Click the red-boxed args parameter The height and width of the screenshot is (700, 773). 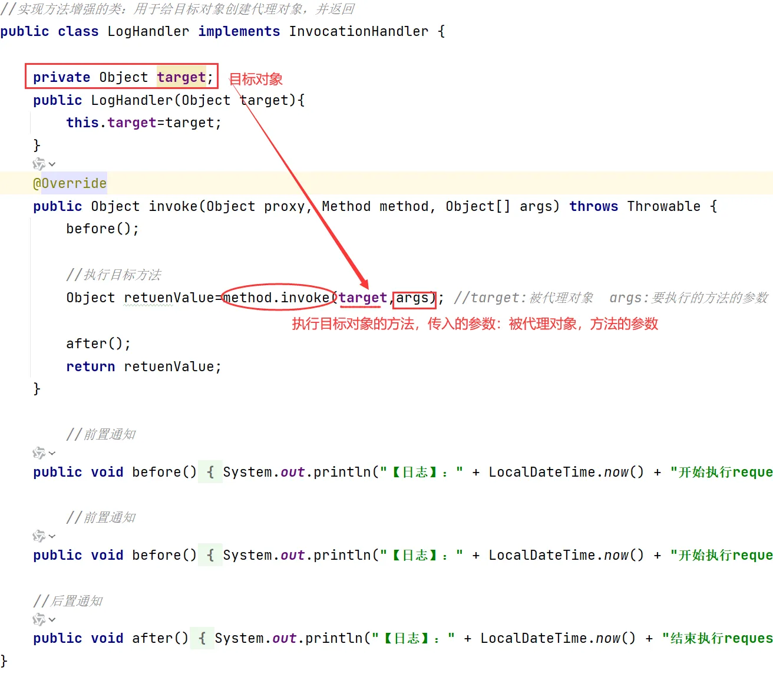[413, 298]
